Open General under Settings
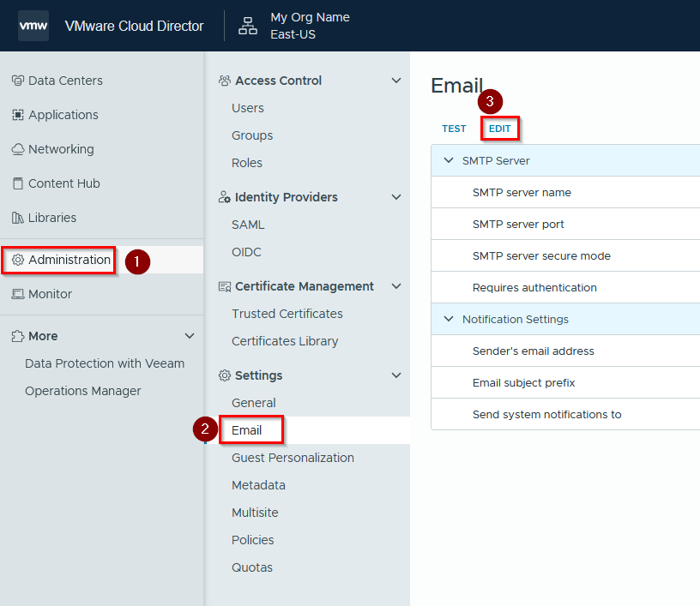700x606 pixels. point(254,403)
